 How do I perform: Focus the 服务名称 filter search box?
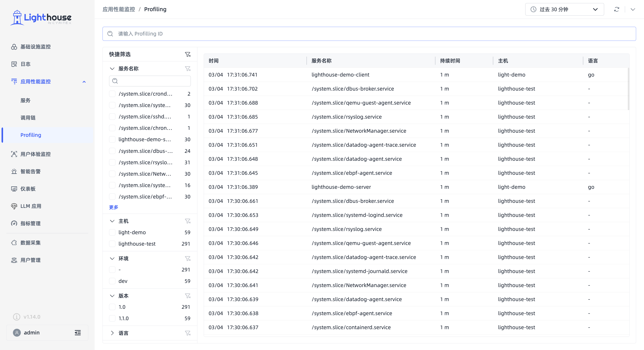click(x=150, y=81)
